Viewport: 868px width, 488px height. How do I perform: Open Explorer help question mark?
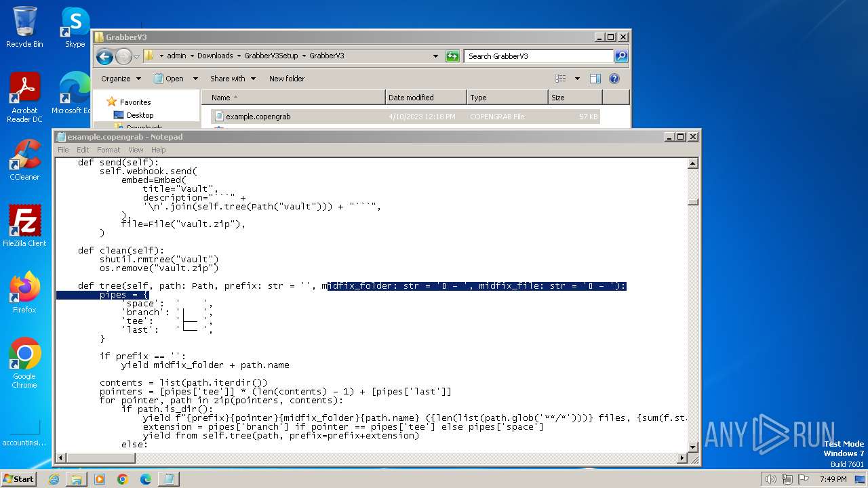point(614,79)
